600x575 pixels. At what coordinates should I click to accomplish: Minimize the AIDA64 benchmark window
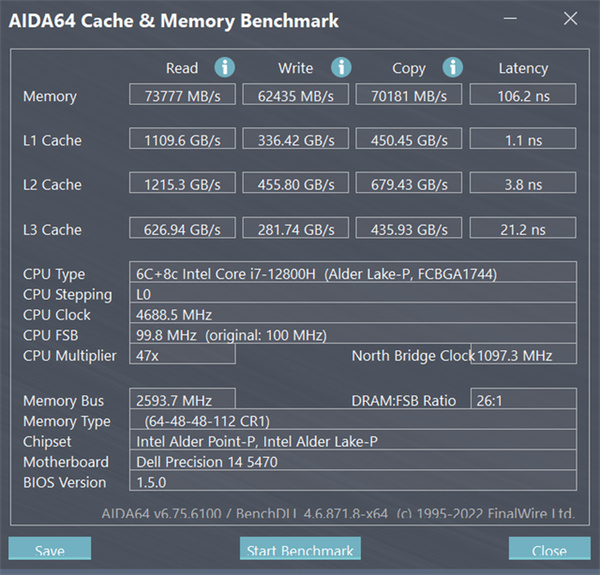pyautogui.click(x=522, y=19)
